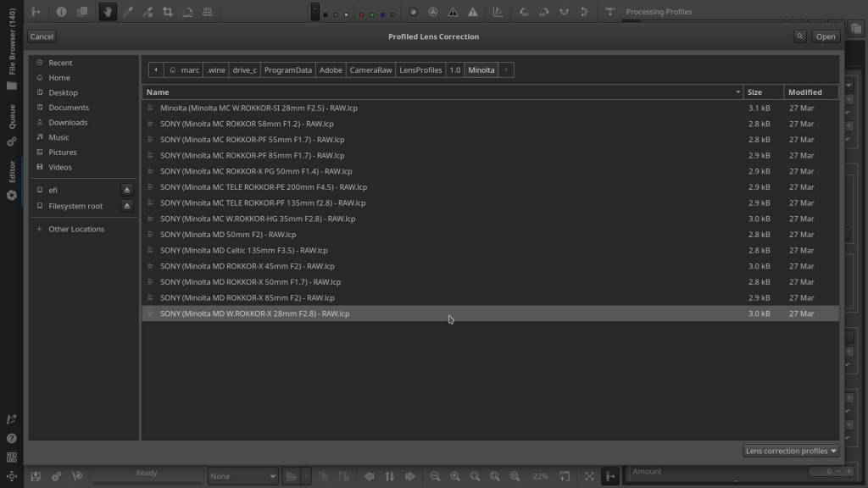Click the Minolta breadcrumb folder
The width and height of the screenshot is (868, 488).
click(x=481, y=69)
